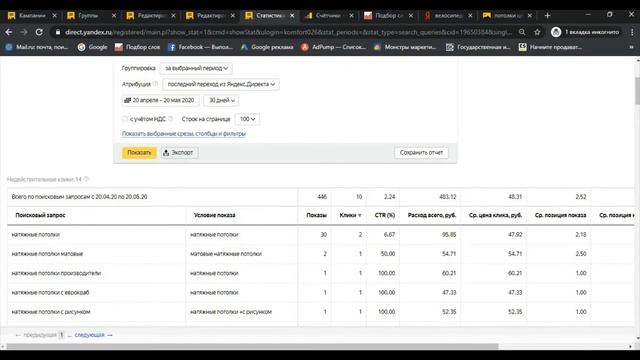Open the incognito profile icon
Screen dimensions: 640x360
[556, 32]
